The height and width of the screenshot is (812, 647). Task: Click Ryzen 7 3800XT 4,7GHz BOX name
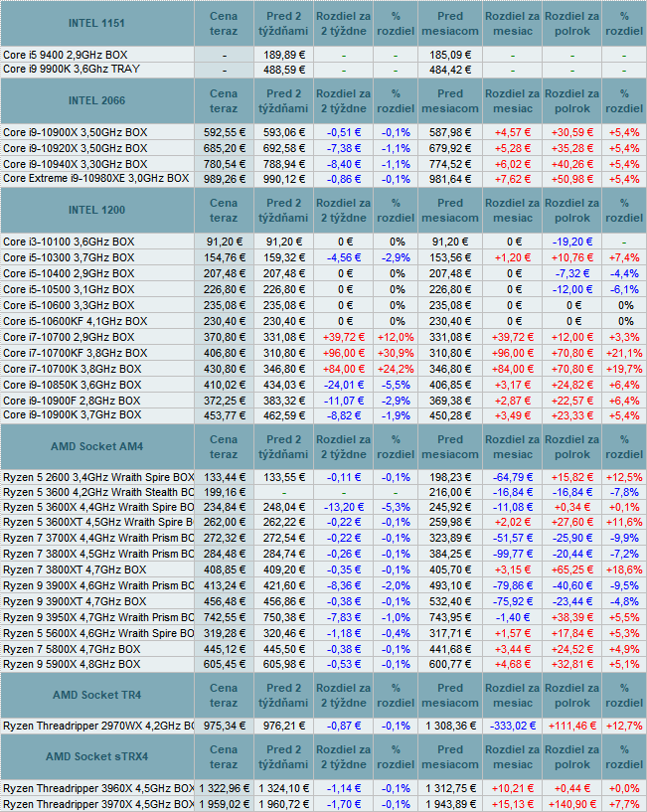(75, 570)
